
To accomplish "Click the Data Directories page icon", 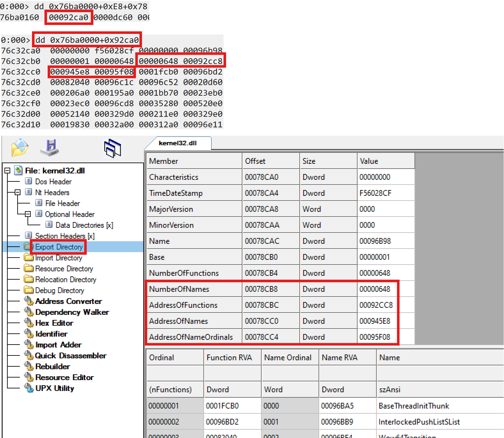I will coord(49,225).
